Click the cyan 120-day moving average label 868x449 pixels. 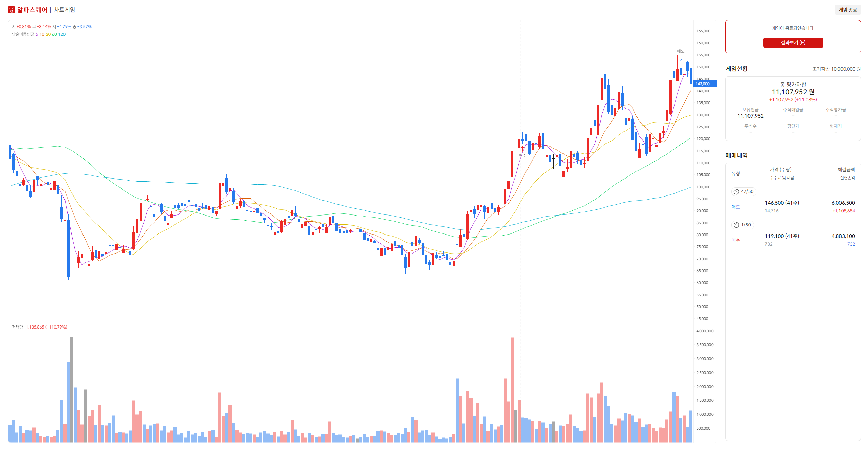coord(62,34)
